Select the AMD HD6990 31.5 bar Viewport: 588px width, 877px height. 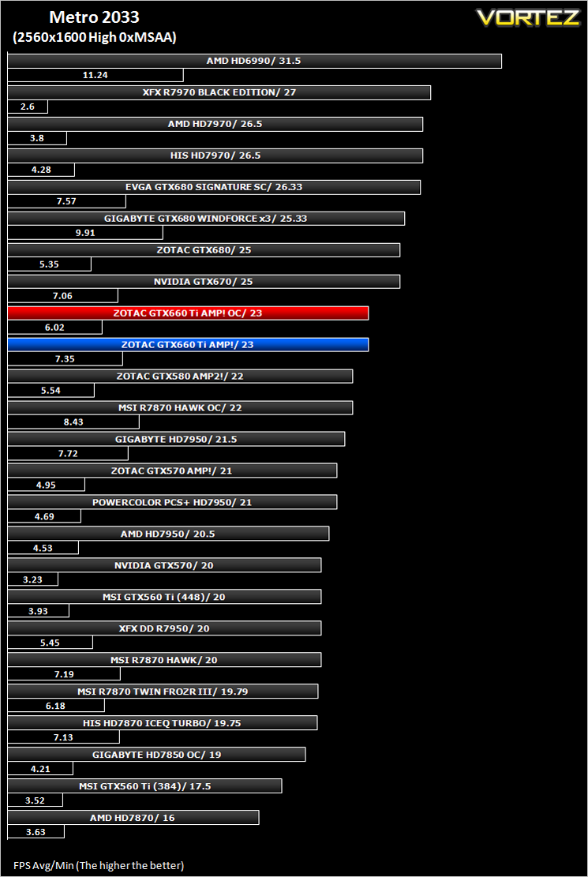[x=255, y=61]
